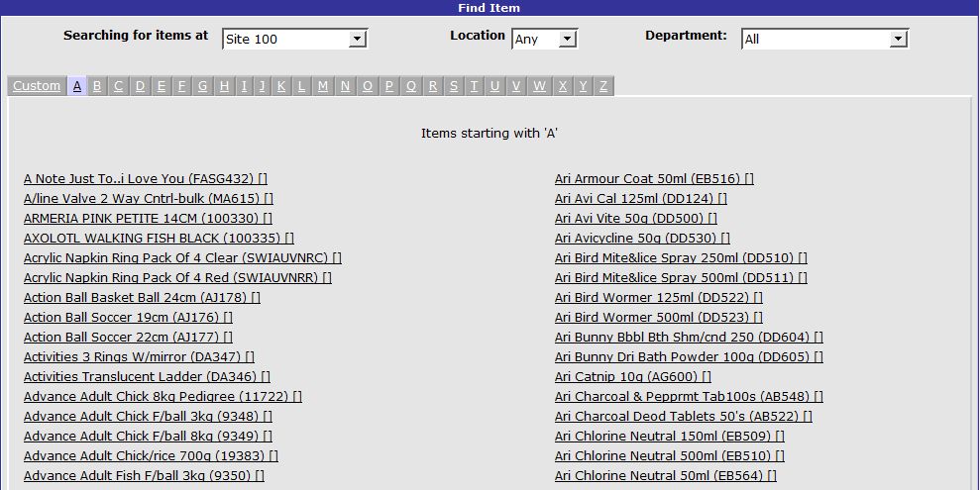Open Ari Armour Coat 50ml item
980x490 pixels.
click(654, 179)
